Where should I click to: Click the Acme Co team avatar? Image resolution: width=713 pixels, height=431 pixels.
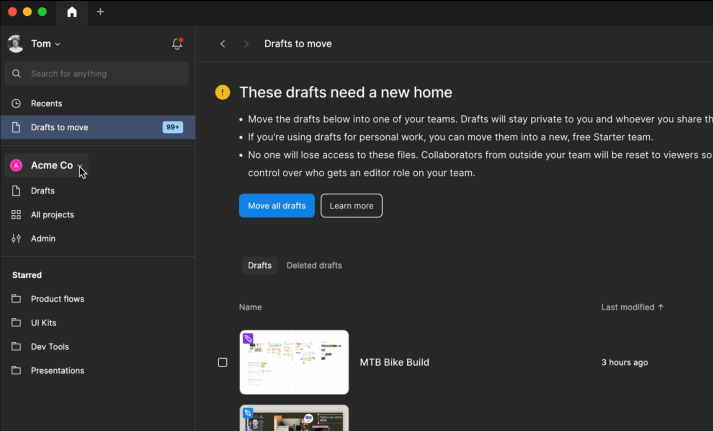(16, 165)
